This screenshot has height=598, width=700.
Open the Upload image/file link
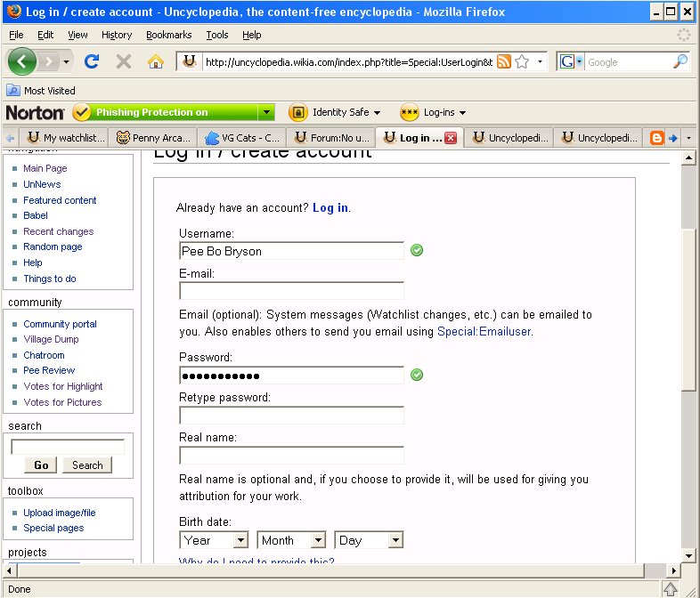60,513
